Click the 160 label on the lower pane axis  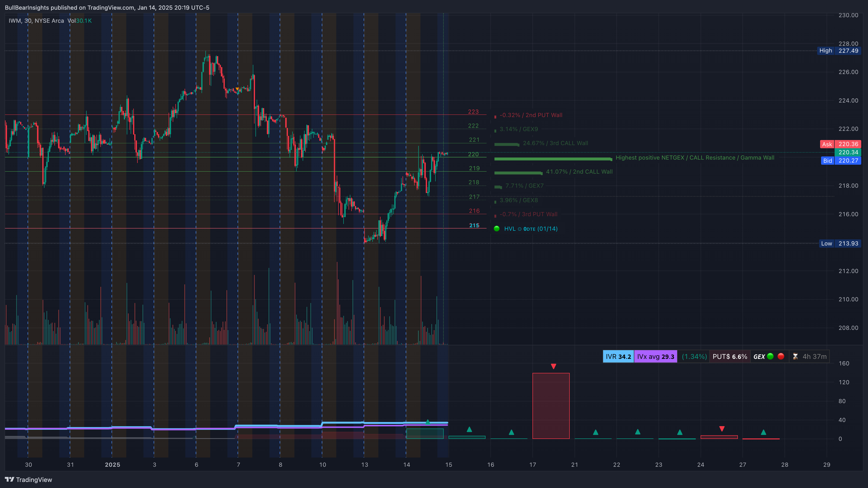[x=844, y=363]
